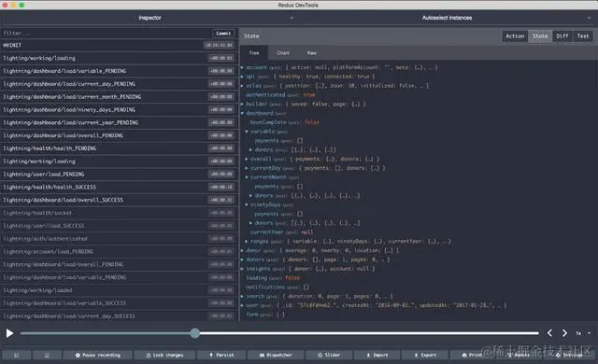
Task: Expand the builder state node
Action: click(242, 104)
